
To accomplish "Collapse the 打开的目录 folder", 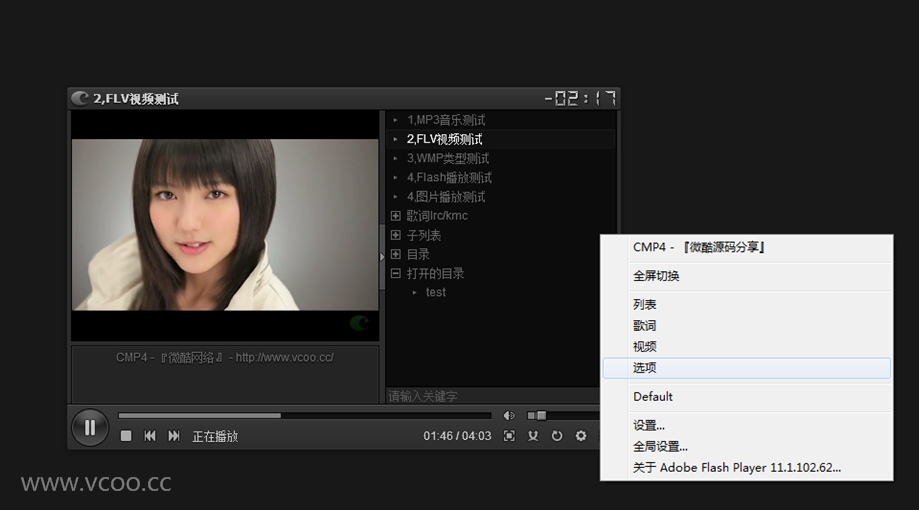I will pyautogui.click(x=396, y=273).
